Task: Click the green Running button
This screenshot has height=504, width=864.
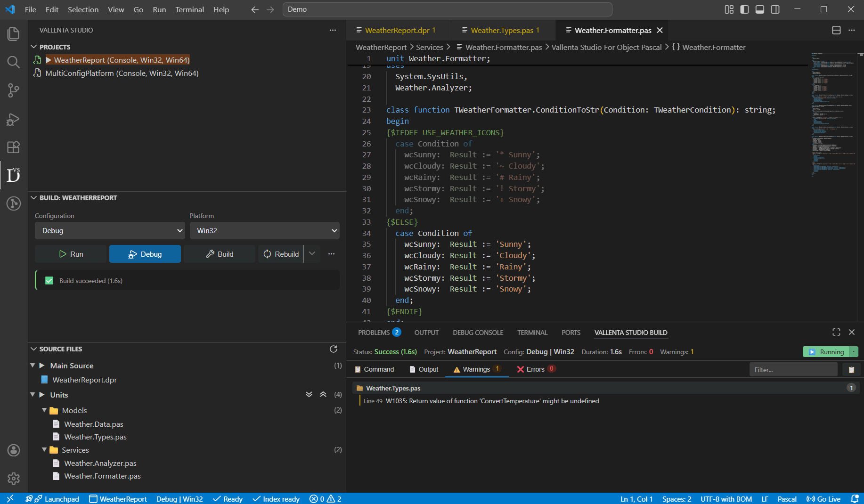Action: pyautogui.click(x=826, y=352)
